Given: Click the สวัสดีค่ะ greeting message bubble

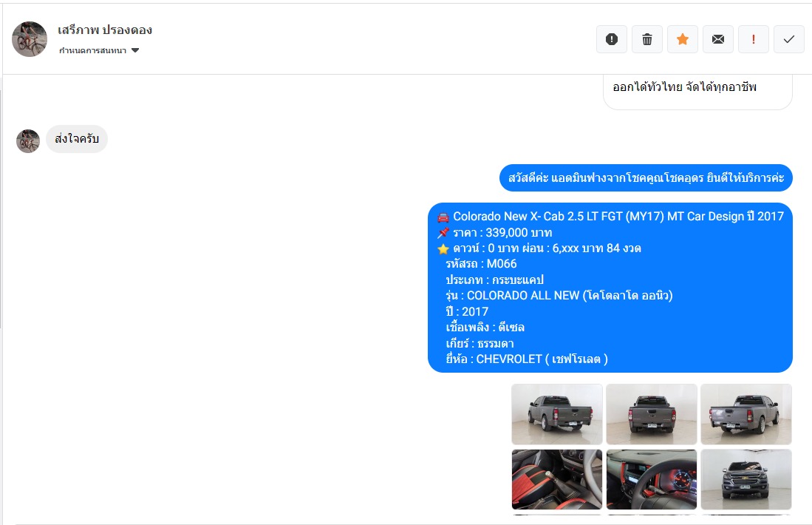Looking at the screenshot, I should coord(646,177).
